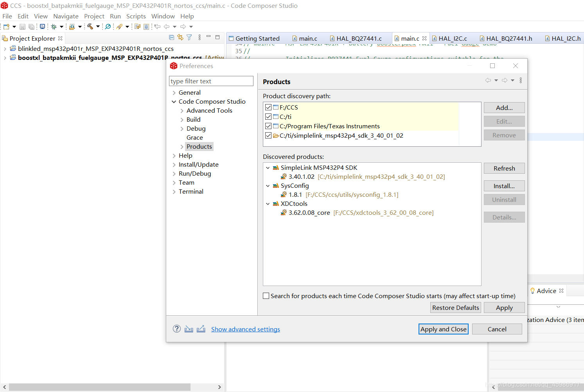This screenshot has height=392, width=584.
Task: Open Project Explorer filter icon
Action: click(x=189, y=37)
